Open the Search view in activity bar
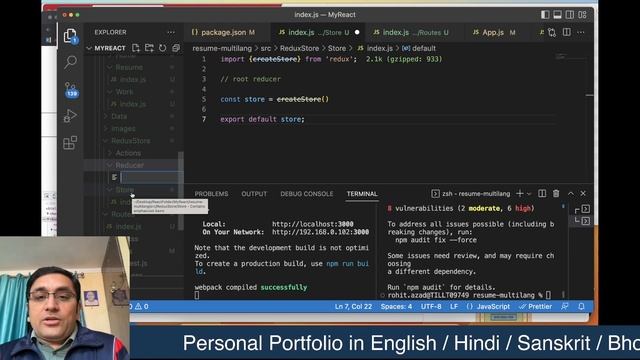This screenshot has height=360, width=640. (x=70, y=62)
